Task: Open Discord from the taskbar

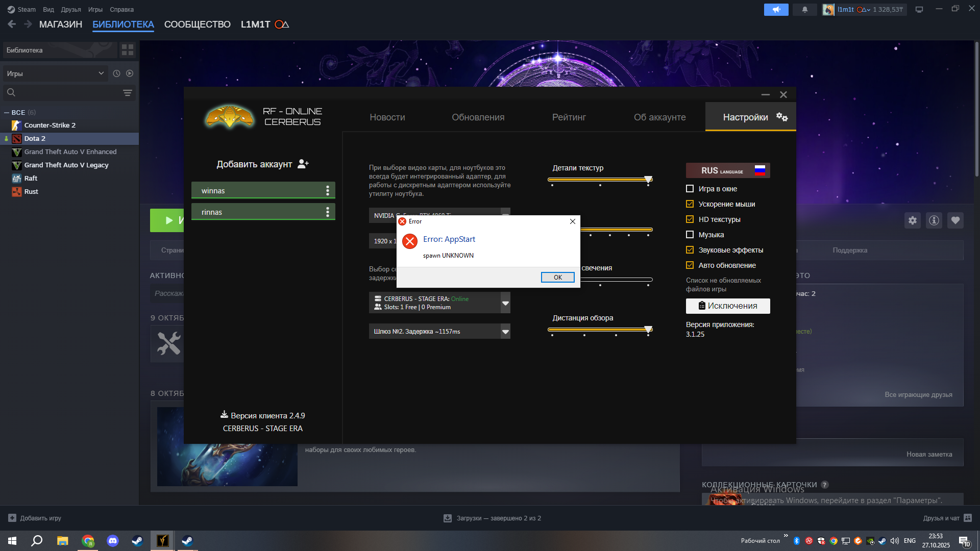Action: coord(113,541)
